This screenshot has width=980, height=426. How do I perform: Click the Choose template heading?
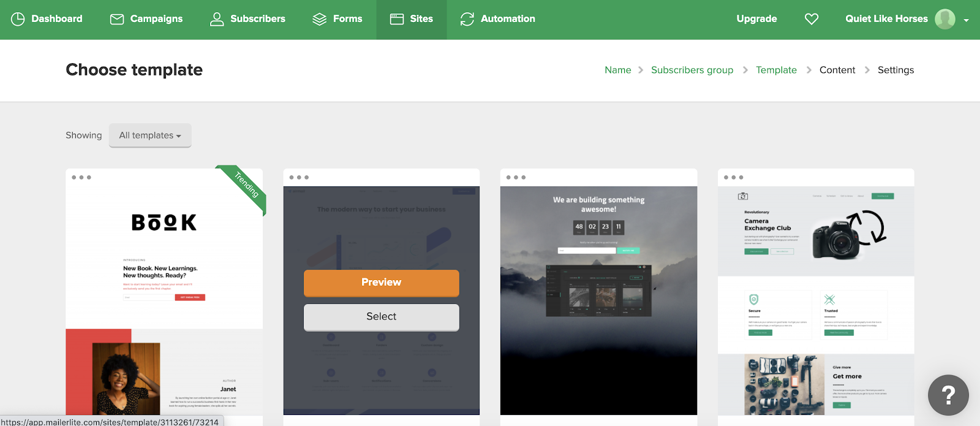pyautogui.click(x=134, y=70)
